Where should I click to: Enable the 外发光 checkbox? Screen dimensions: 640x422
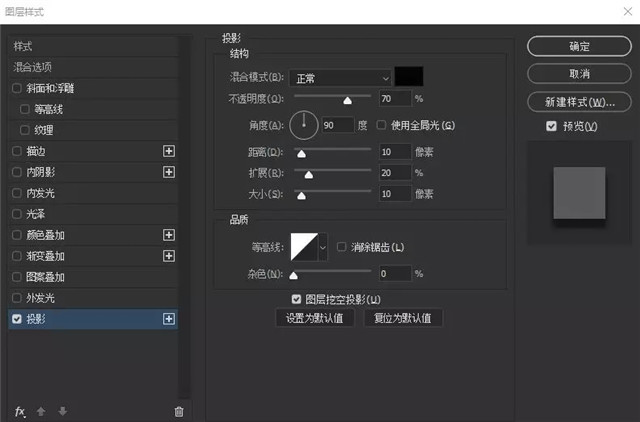(x=17, y=298)
